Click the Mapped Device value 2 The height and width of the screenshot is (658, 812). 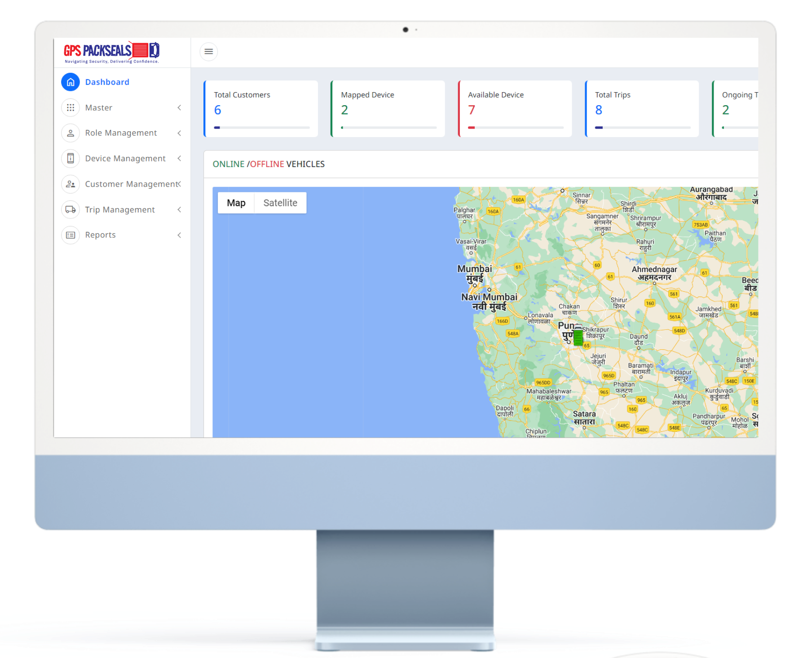point(344,110)
